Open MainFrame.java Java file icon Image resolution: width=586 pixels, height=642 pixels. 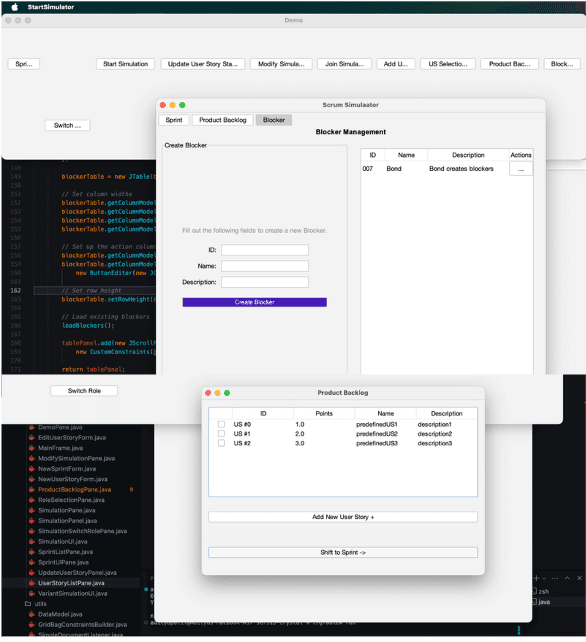(x=32, y=448)
